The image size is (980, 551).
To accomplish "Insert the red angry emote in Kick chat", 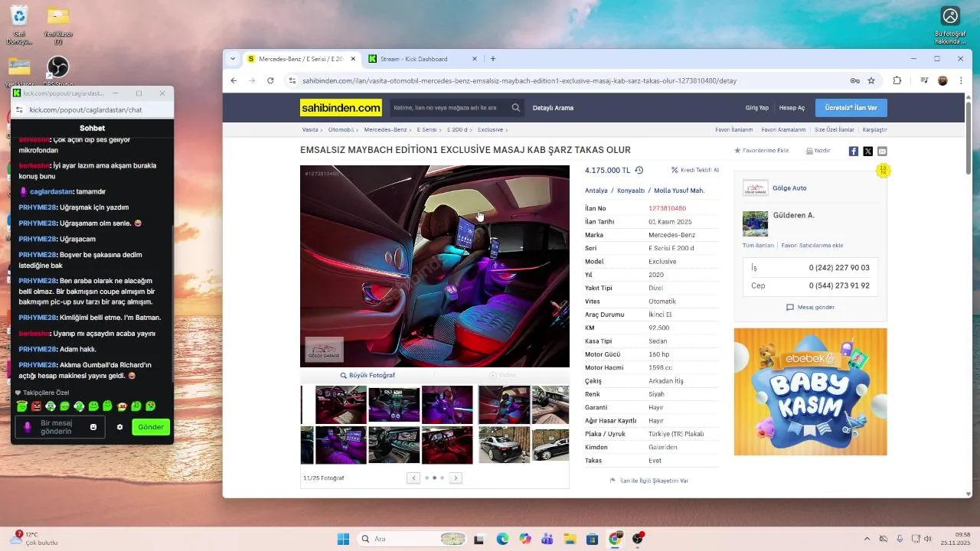I will [x=36, y=406].
